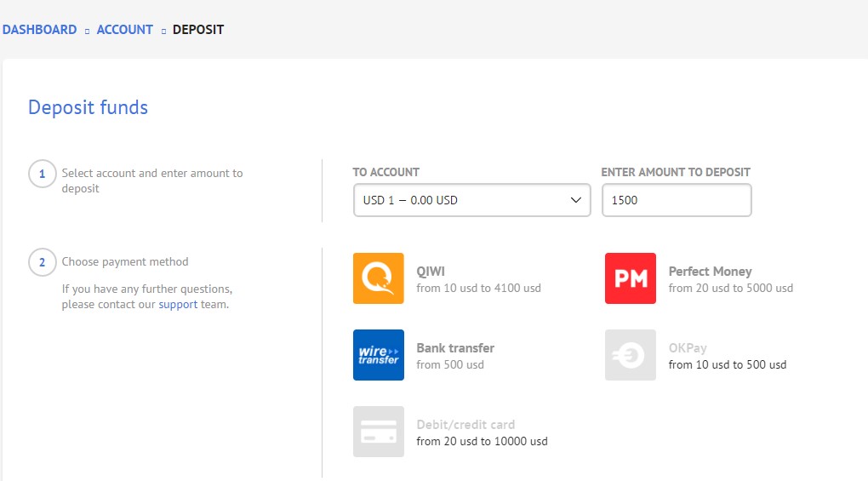Click 'from 500 usd' text
Screen dimensions: 868x481
click(x=450, y=364)
